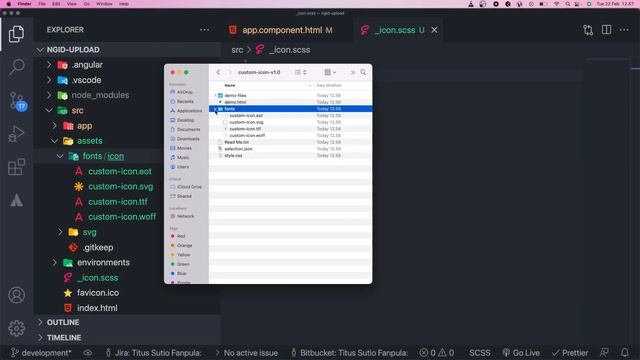Click the development branch in status bar
640x360 pixels.
click(x=41, y=353)
